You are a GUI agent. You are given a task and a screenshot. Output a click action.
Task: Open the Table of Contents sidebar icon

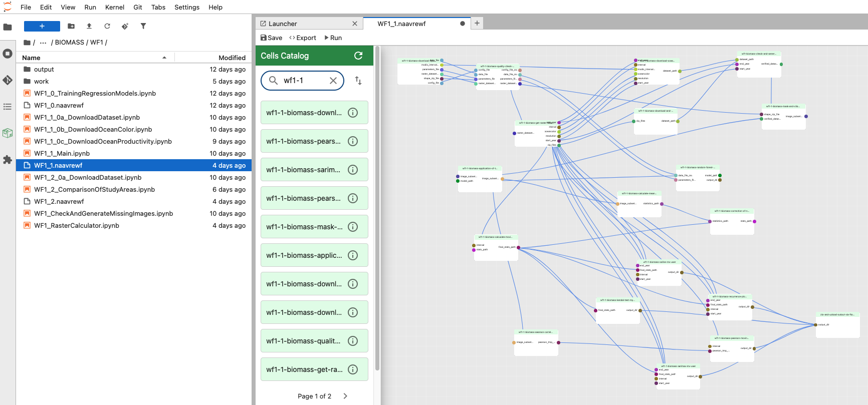[x=8, y=107]
